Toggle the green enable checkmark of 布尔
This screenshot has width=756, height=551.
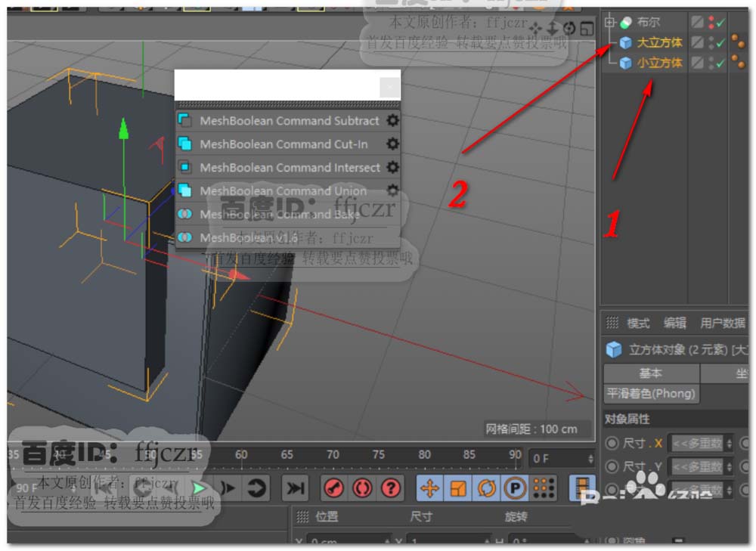click(x=721, y=23)
